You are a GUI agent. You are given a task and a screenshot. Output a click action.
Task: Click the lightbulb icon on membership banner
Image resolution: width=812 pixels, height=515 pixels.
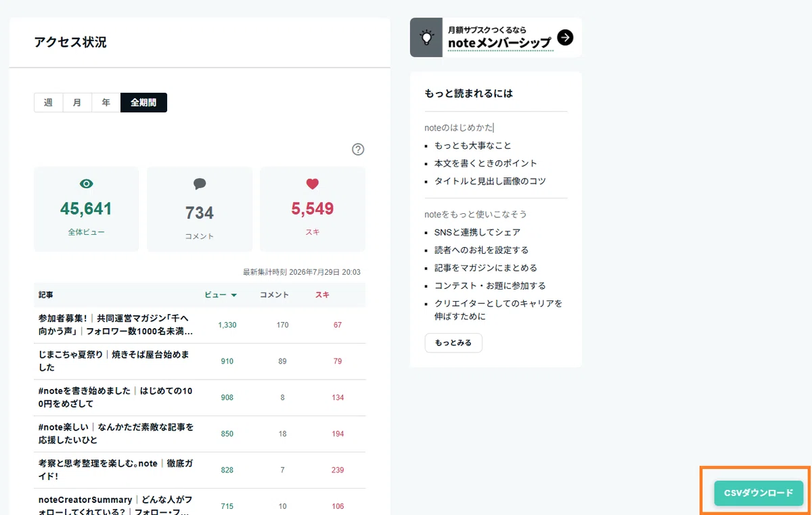click(x=426, y=37)
